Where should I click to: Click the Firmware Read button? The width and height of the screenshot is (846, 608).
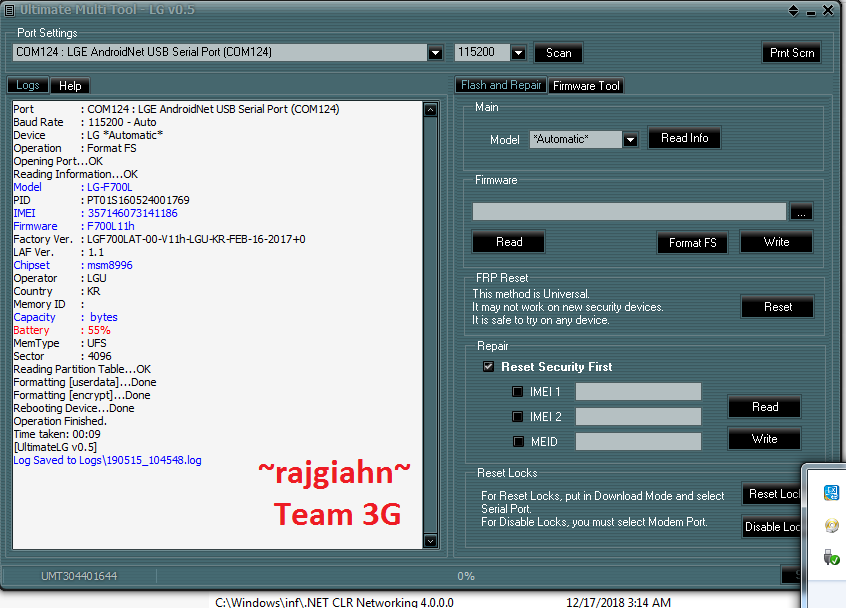[x=509, y=242]
